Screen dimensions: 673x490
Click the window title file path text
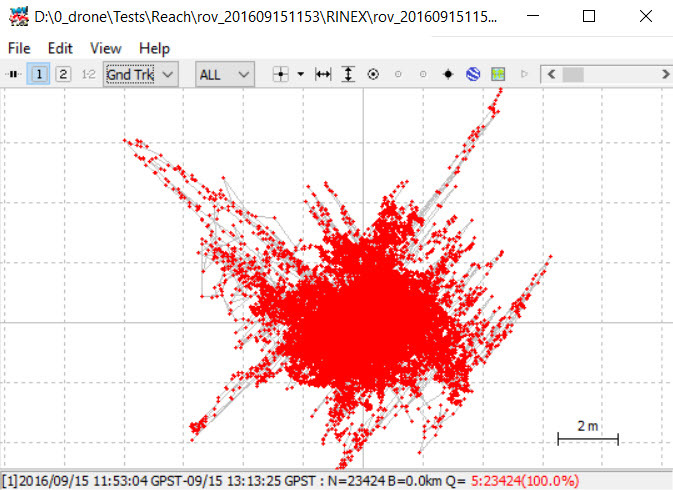coord(266,17)
